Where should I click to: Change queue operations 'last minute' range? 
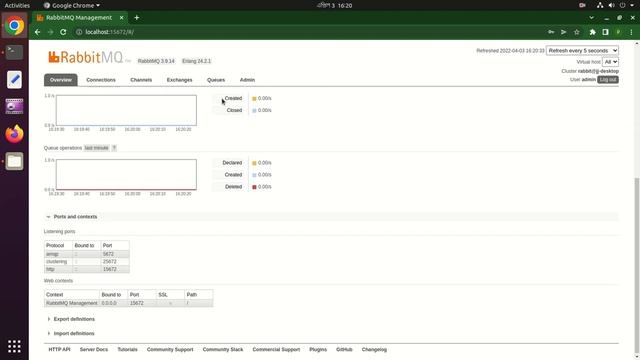[97, 148]
